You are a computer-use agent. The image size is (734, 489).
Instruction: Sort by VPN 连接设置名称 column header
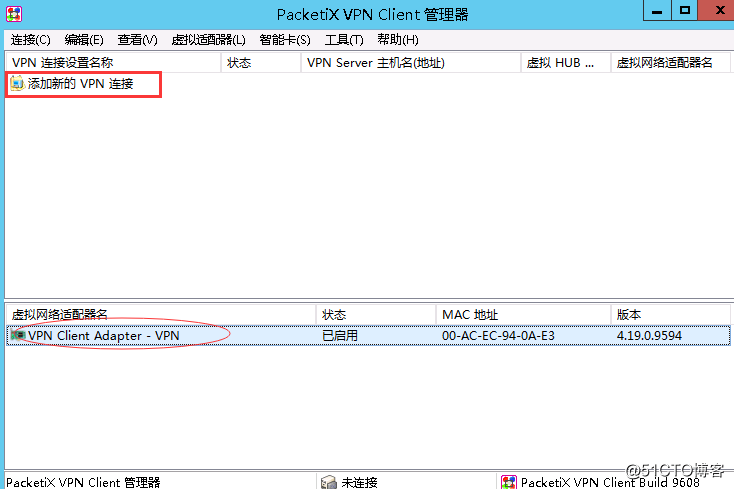113,63
